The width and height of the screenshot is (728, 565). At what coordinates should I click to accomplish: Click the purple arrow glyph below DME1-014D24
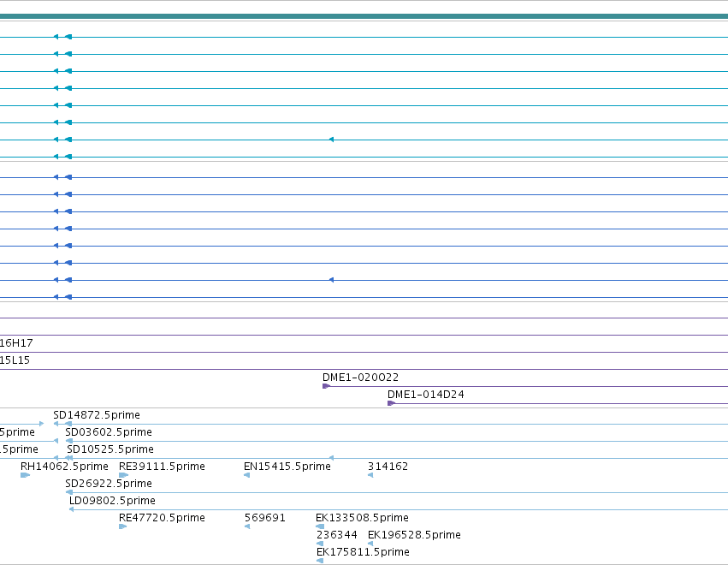(x=392, y=403)
